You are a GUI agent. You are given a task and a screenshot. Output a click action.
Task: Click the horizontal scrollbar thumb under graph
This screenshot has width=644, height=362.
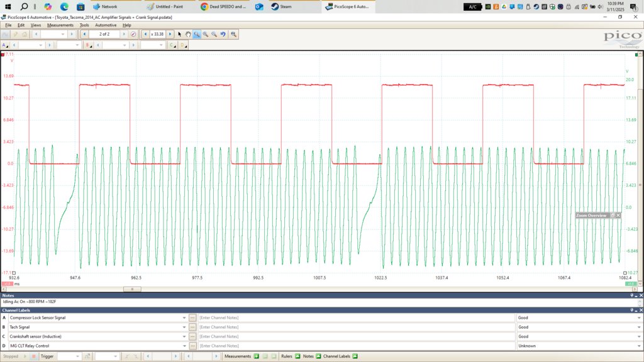point(132,289)
